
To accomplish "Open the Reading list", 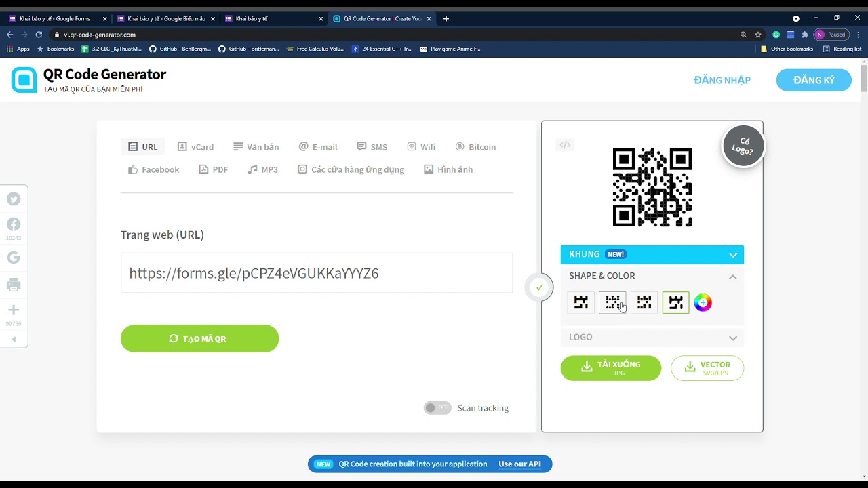I will coord(842,49).
